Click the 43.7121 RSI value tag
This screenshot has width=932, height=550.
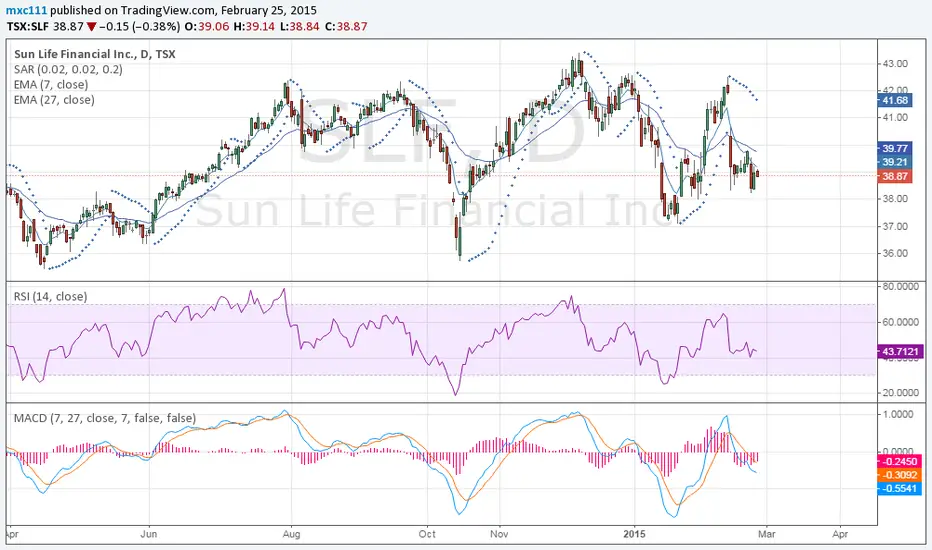900,351
